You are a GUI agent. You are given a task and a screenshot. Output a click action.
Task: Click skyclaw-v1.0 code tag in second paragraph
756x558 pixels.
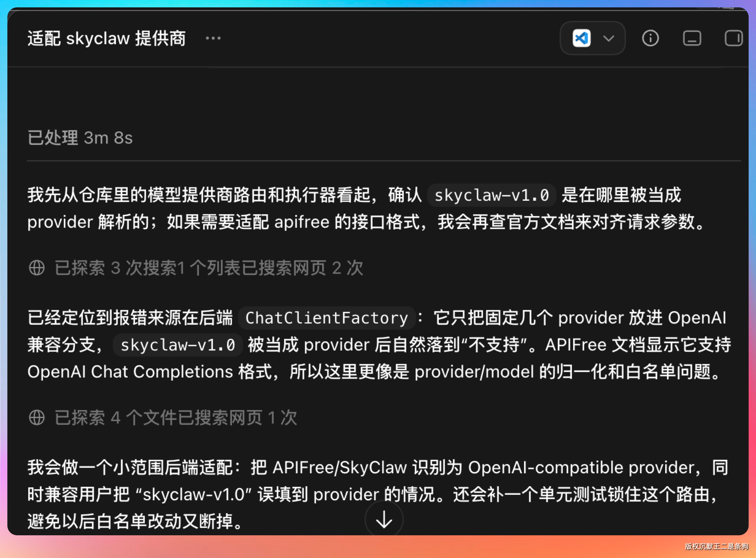pos(178,345)
